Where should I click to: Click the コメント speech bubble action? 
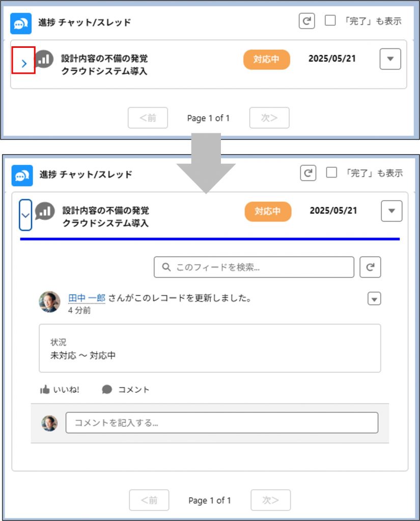(x=126, y=390)
